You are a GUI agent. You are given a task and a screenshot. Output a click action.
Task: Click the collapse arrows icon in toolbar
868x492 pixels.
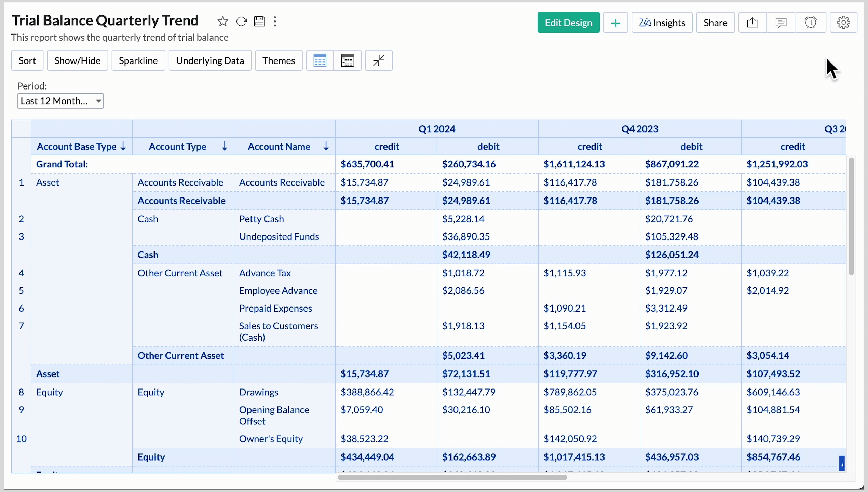[379, 60]
